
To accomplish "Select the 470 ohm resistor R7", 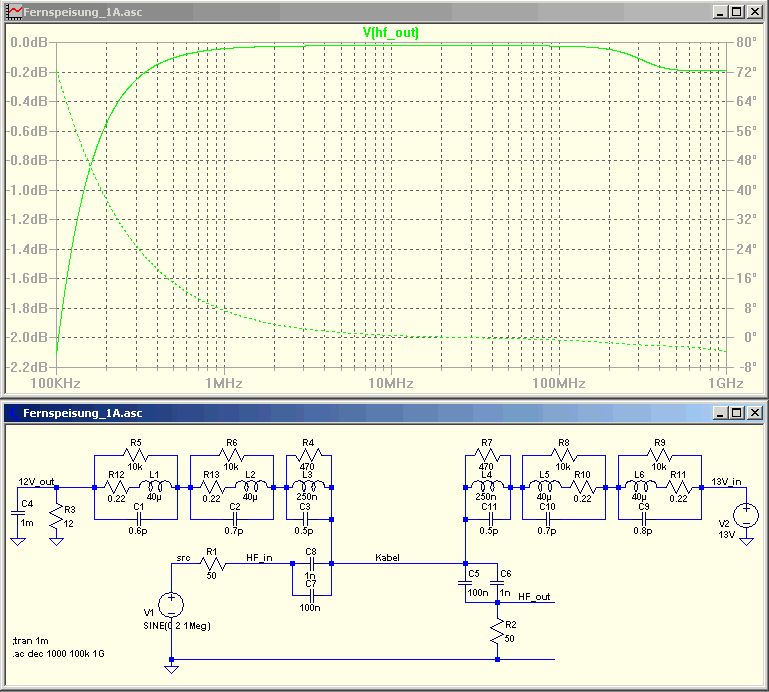I will point(487,457).
